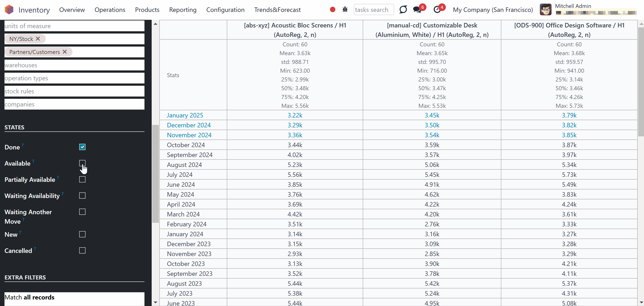644x306 pixels.
Task: Click the Inventory app logo icon
Action: (9, 10)
